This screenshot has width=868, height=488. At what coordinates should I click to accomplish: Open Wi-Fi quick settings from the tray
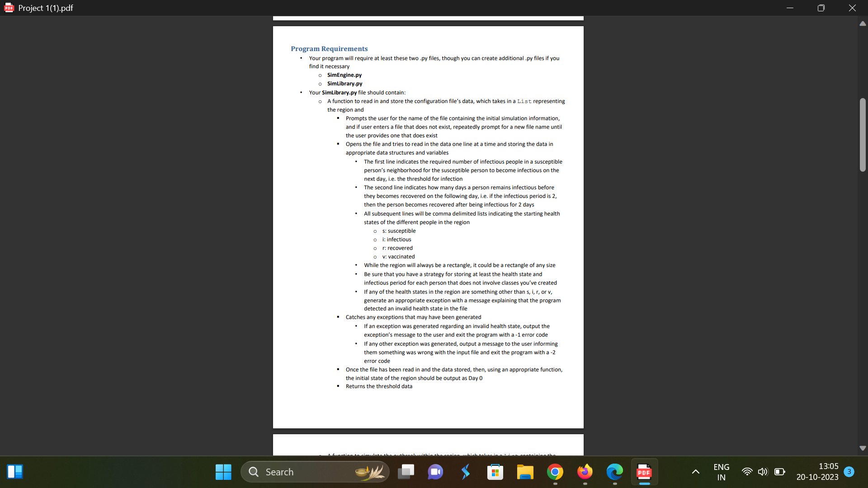point(747,471)
